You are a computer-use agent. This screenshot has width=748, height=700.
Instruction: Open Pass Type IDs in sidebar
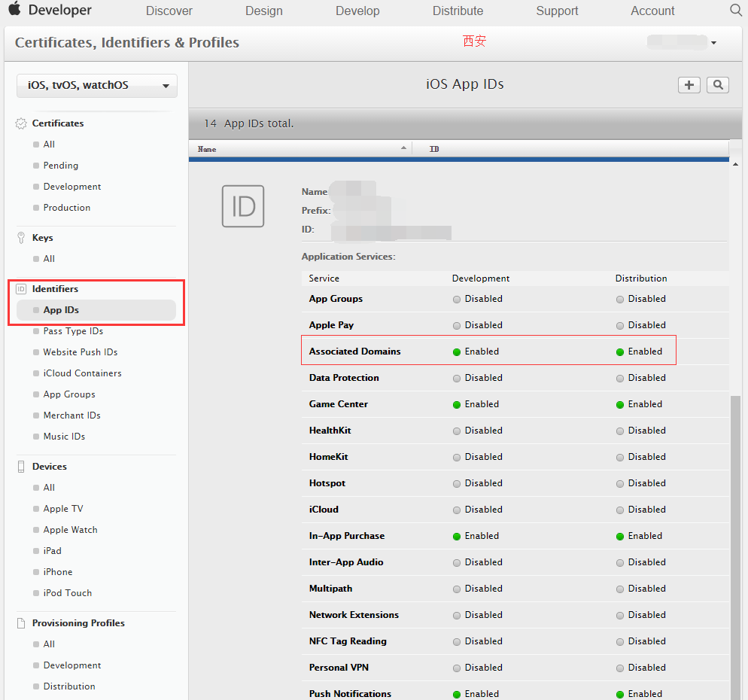coord(73,331)
